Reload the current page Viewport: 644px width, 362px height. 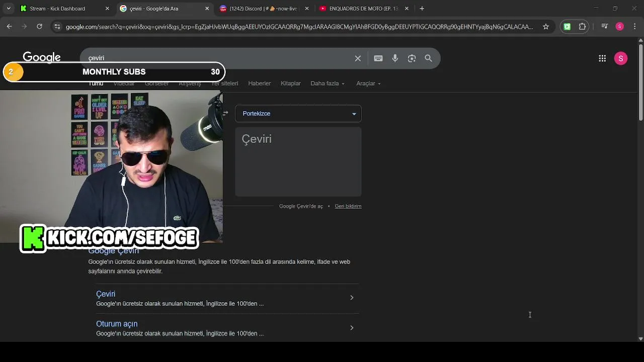(39, 27)
